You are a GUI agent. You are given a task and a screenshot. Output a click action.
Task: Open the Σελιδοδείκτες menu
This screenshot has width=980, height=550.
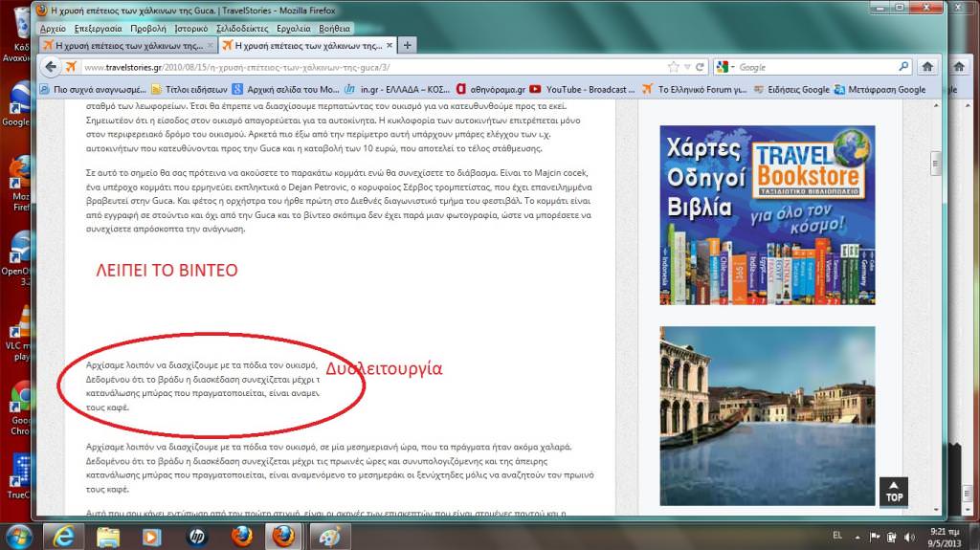pos(242,28)
